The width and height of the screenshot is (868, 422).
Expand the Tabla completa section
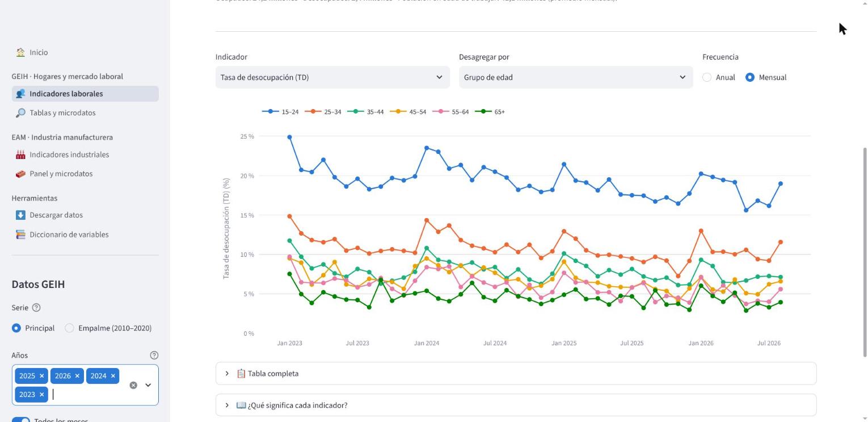(516, 374)
